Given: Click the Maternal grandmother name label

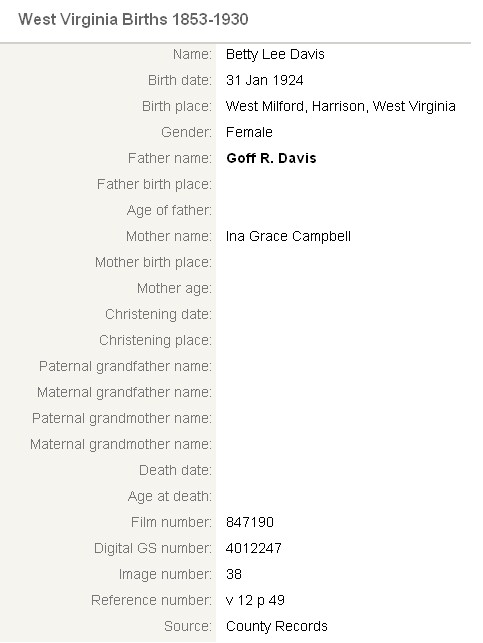Looking at the screenshot, I should coord(121,445).
